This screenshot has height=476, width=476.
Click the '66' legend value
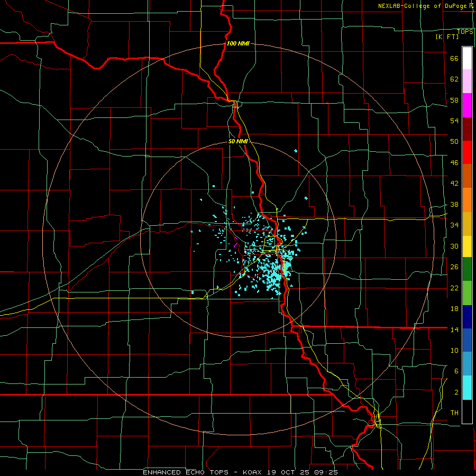coord(454,58)
